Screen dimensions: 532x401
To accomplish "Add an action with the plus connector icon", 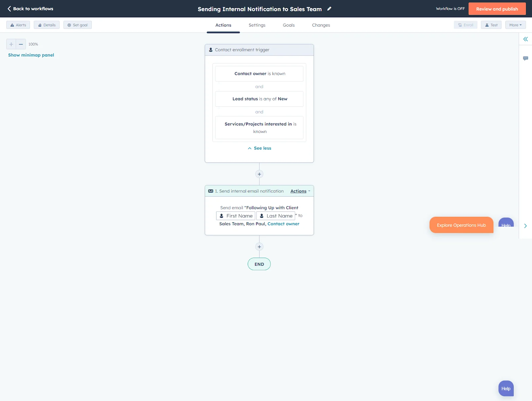I will tap(259, 174).
